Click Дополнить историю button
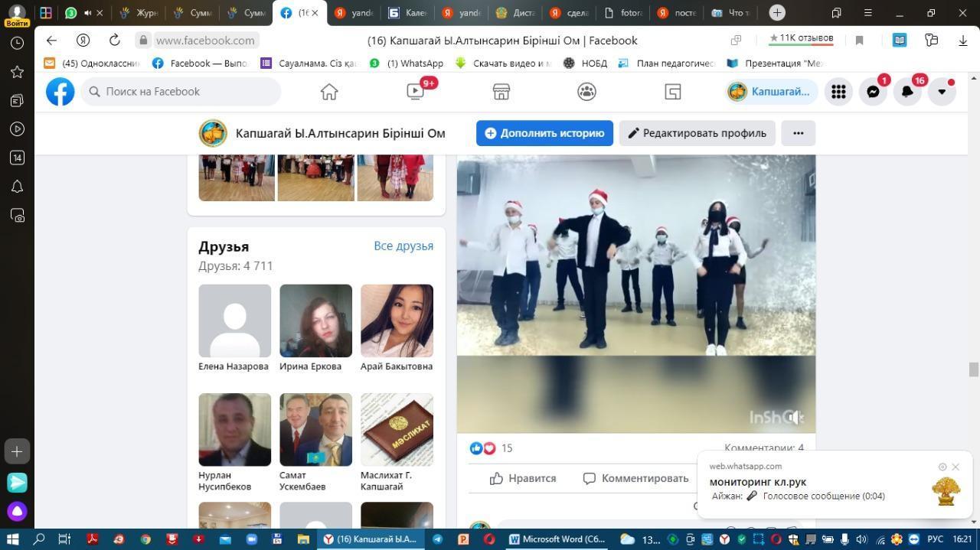Image resolution: width=980 pixels, height=550 pixels. (544, 133)
